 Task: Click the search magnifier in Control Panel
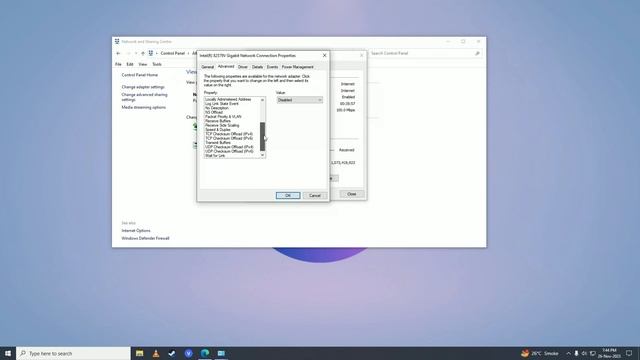pyautogui.click(x=477, y=53)
